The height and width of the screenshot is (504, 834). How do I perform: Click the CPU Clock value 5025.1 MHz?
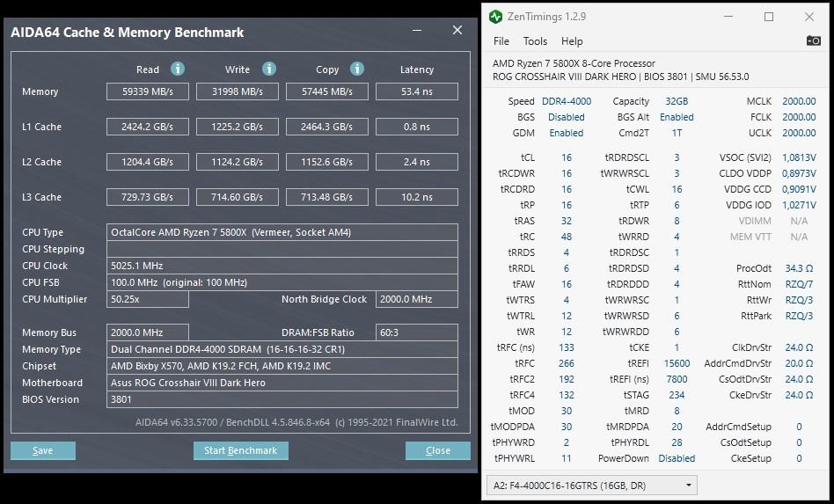click(282, 266)
